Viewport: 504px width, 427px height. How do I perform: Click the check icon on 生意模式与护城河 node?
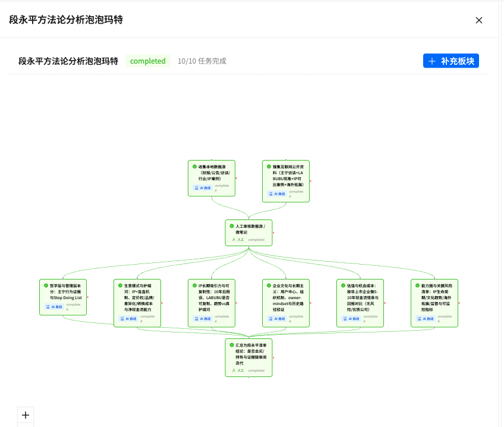[x=120, y=285]
